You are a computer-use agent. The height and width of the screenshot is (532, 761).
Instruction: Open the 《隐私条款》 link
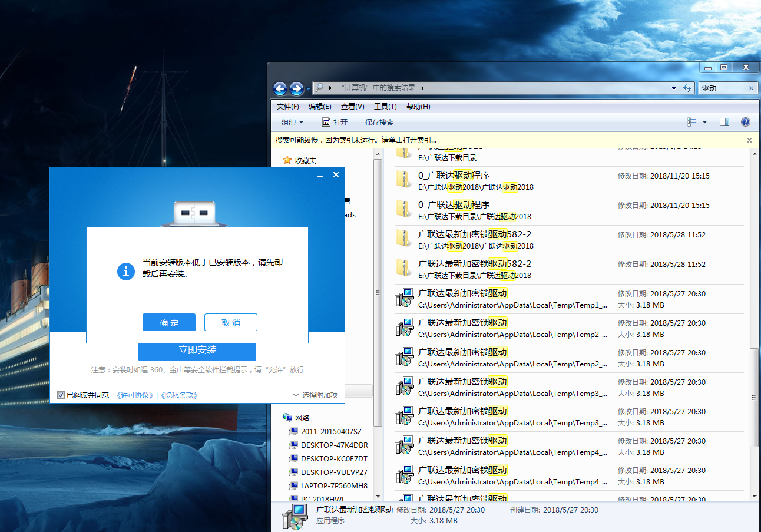(x=179, y=395)
